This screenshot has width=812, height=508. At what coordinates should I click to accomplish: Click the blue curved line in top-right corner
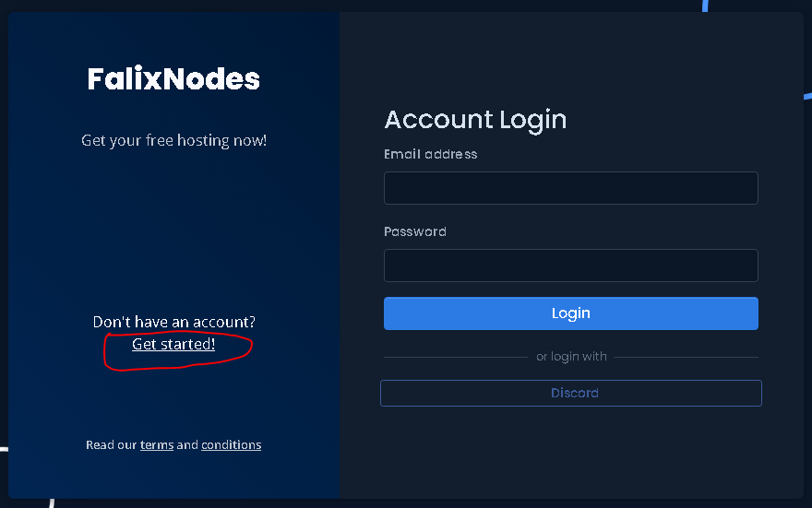(707, 6)
